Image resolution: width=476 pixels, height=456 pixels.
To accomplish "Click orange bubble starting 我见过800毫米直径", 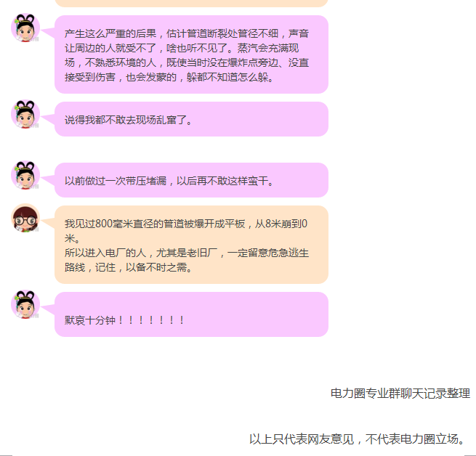I will tap(192, 245).
